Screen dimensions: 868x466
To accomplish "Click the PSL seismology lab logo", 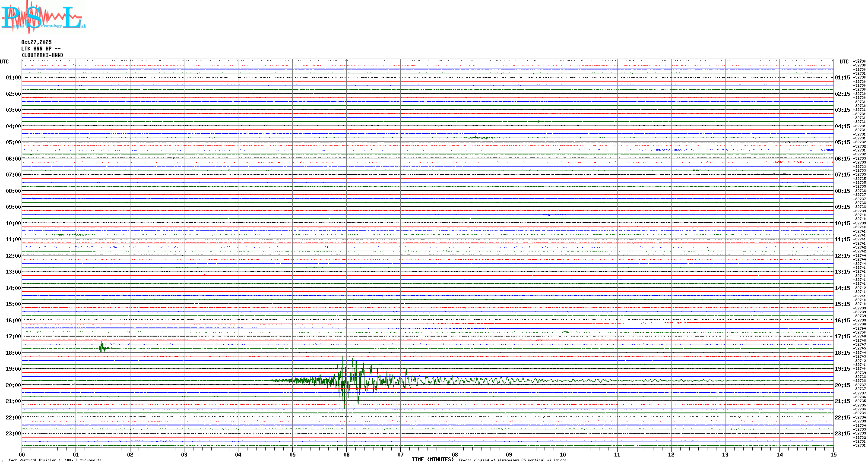I will (43, 17).
